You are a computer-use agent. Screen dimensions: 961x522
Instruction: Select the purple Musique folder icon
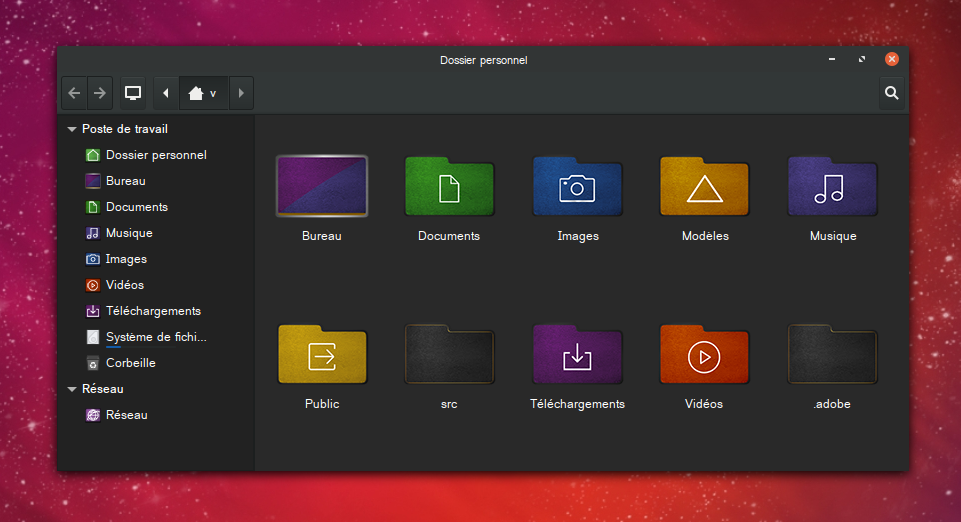click(832, 187)
